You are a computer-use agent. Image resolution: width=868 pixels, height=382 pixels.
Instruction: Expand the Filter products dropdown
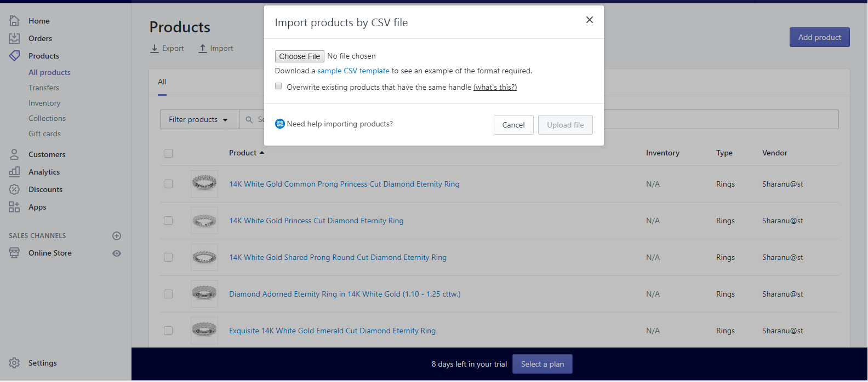click(199, 119)
